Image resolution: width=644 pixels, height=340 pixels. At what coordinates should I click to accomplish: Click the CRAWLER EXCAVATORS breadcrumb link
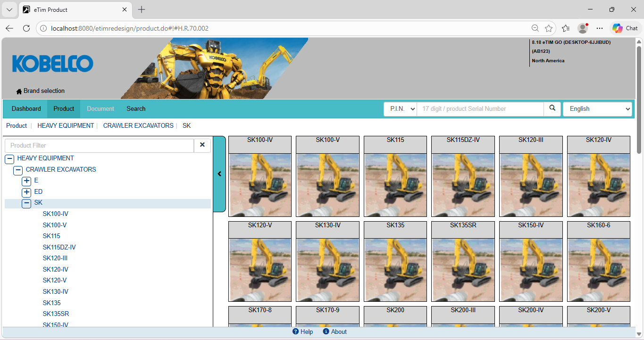138,126
